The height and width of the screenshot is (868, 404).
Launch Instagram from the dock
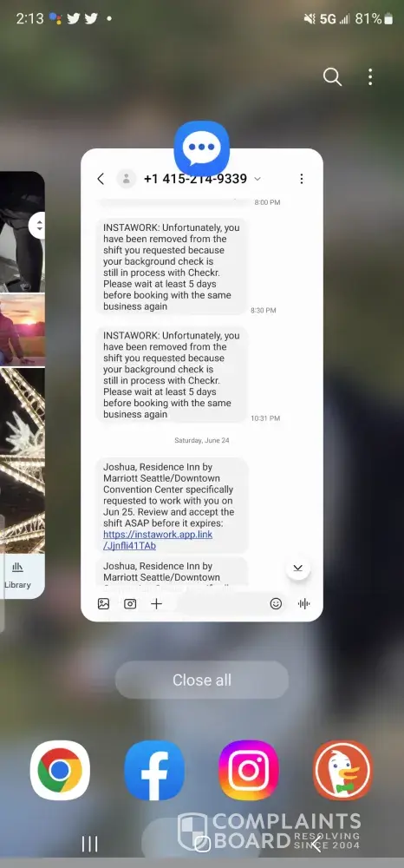pyautogui.click(x=249, y=770)
